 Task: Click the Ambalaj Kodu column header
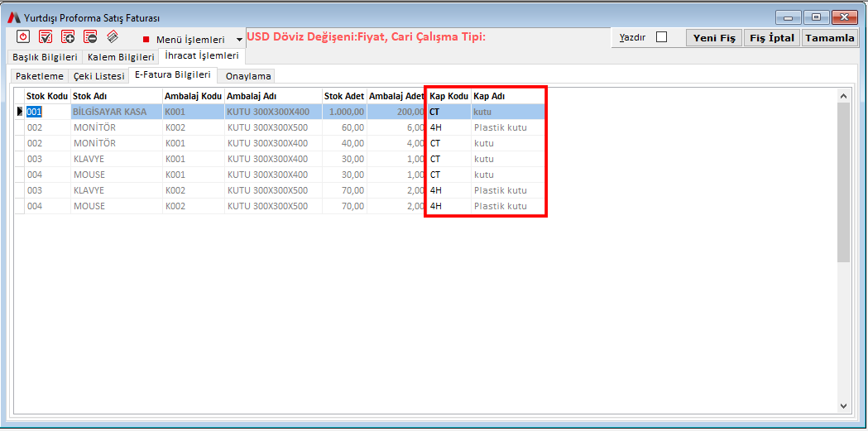(x=193, y=96)
